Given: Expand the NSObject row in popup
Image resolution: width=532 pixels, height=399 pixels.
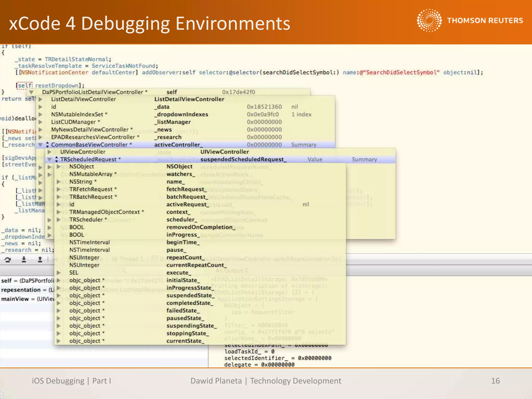Looking at the screenshot, I should pyautogui.click(x=58, y=167).
